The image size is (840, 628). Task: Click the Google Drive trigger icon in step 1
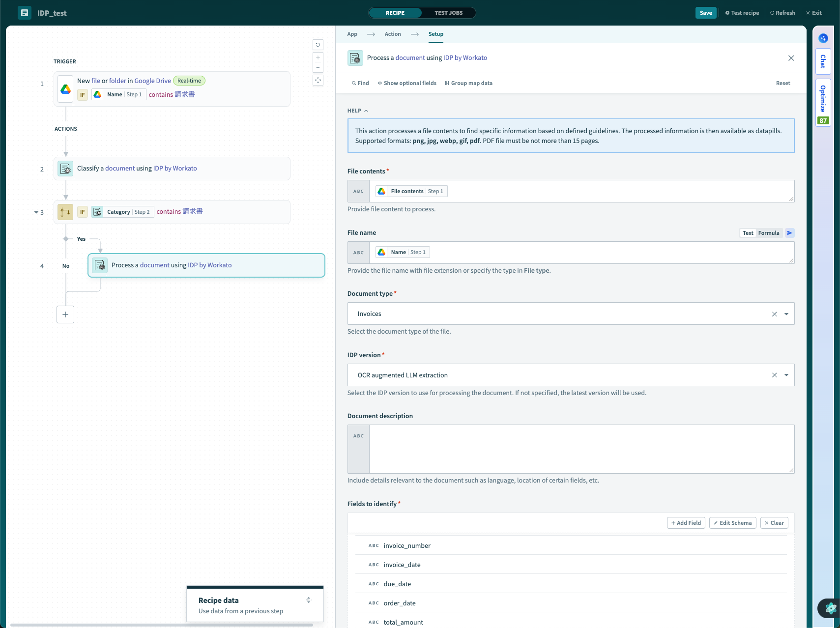click(65, 89)
